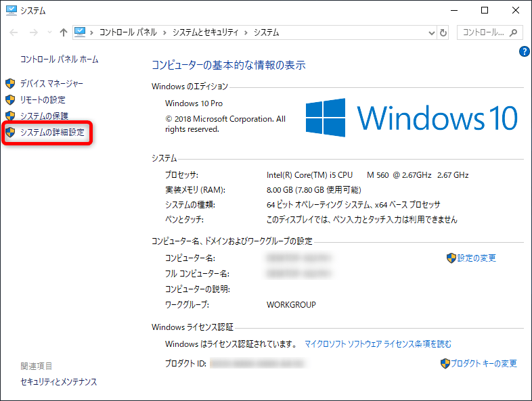
Task: Click プロダクト キーの変更 link
Action: [x=484, y=363]
